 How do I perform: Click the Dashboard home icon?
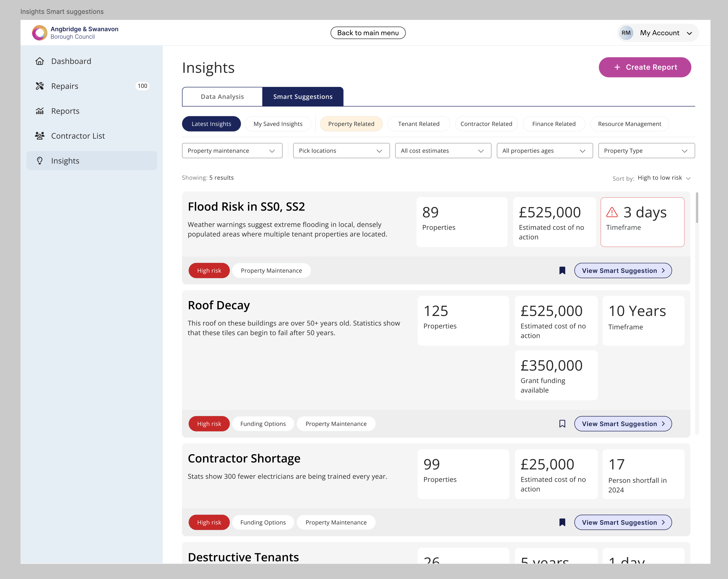[x=40, y=61]
